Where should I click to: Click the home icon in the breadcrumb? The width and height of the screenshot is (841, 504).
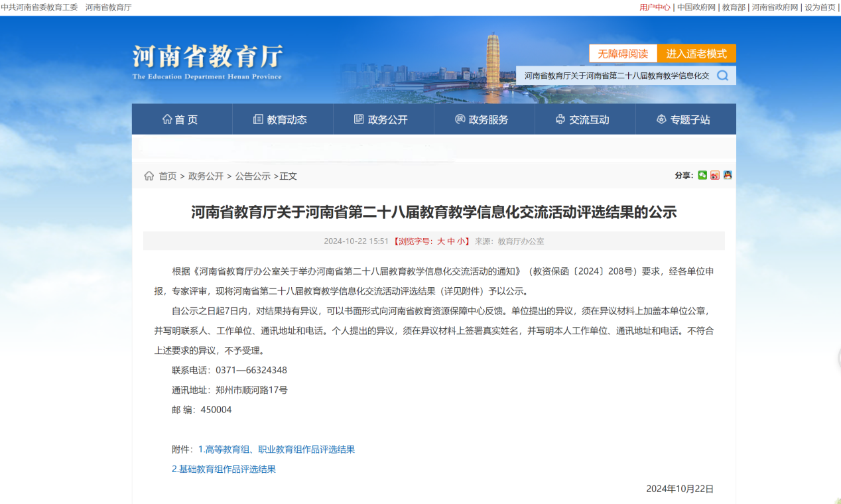(149, 176)
